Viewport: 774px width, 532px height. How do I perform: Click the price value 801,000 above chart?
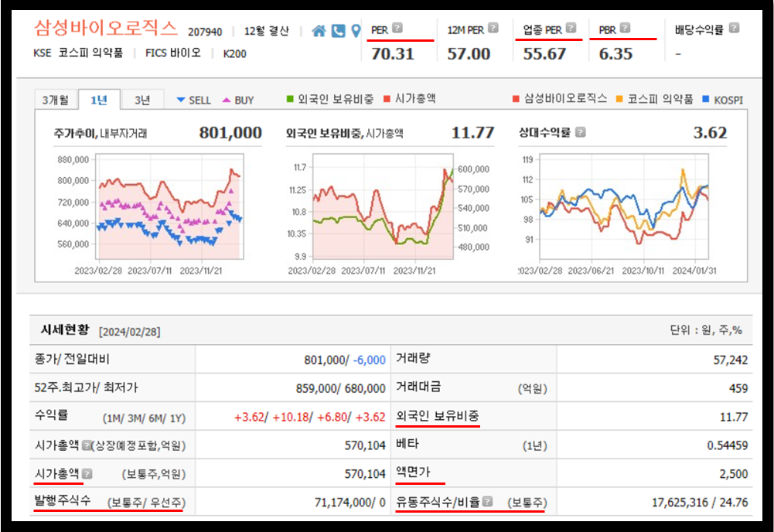pos(230,132)
